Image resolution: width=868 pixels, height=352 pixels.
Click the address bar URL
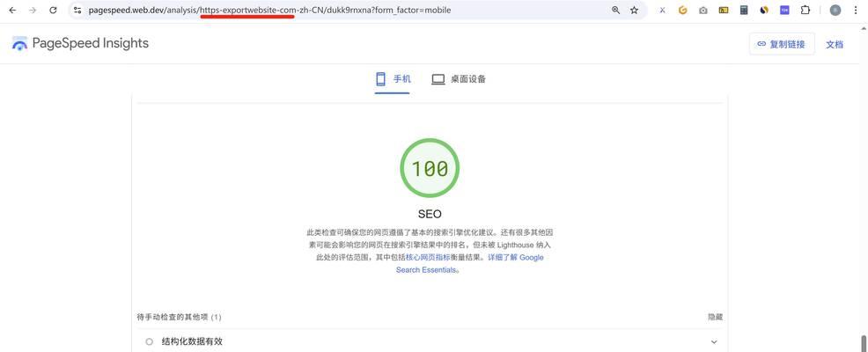point(269,10)
